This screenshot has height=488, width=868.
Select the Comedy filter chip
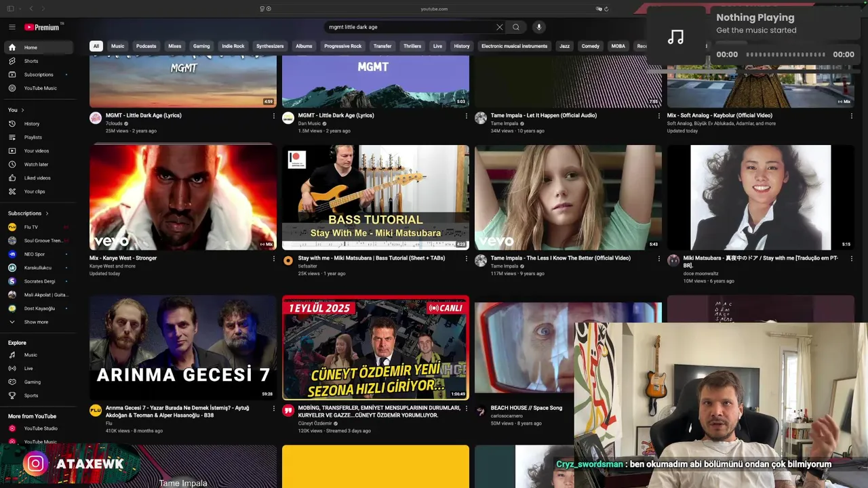click(591, 46)
